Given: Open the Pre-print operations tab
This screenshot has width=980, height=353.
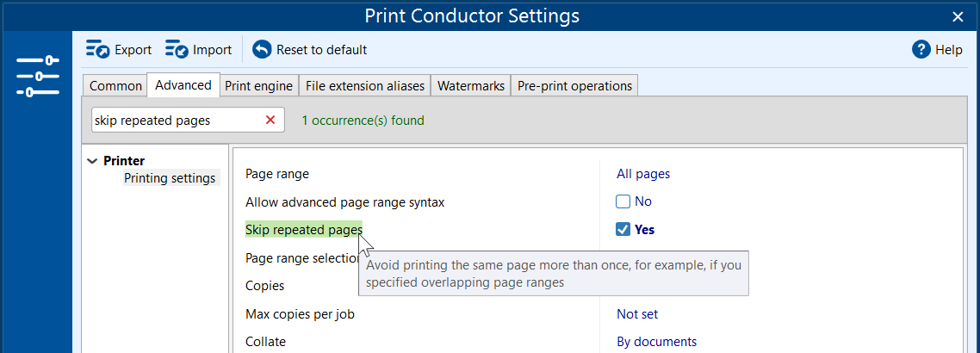Looking at the screenshot, I should 574,86.
